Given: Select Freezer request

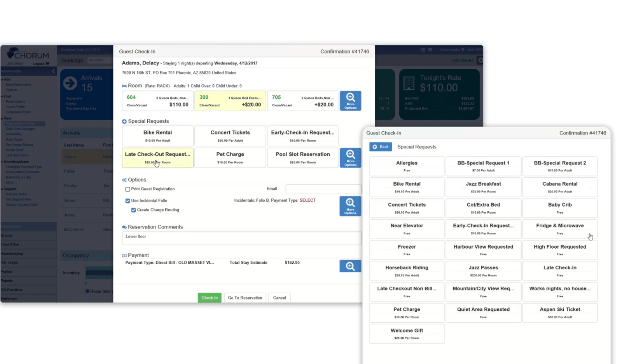Looking at the screenshot, I should point(407,250).
